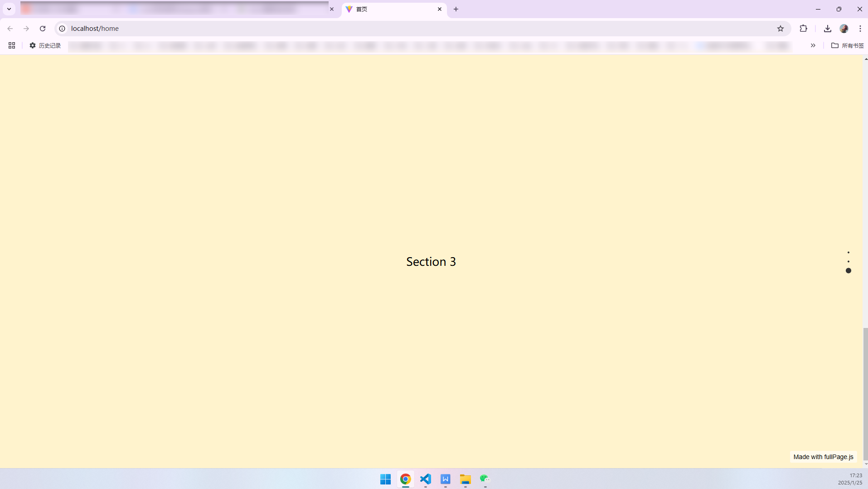Open Visual Studio Code from taskbar
This screenshot has height=489, width=868.
point(426,479)
